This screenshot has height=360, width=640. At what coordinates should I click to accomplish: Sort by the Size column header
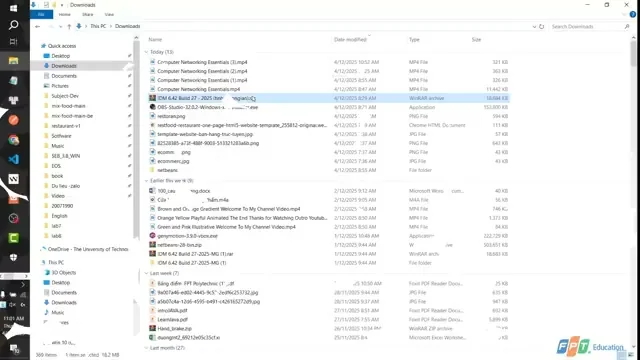[x=476, y=40]
